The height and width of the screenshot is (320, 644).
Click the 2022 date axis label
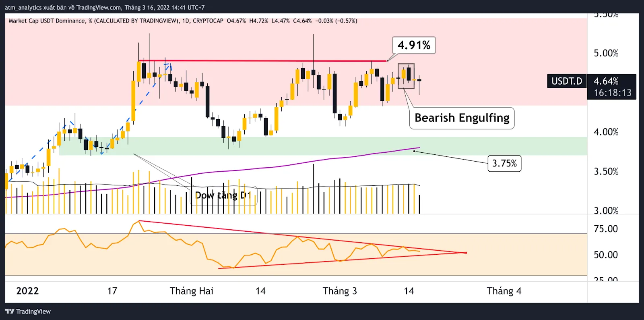click(27, 291)
